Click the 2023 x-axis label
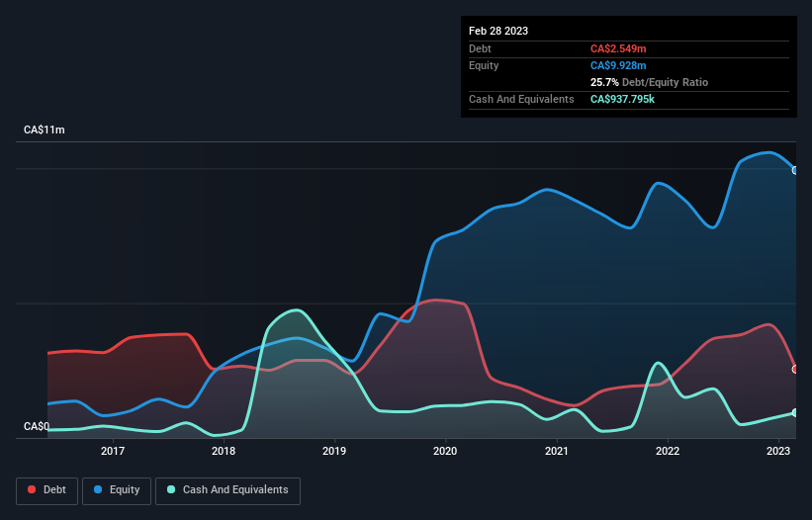The height and width of the screenshot is (520, 812). pyautogui.click(x=777, y=451)
